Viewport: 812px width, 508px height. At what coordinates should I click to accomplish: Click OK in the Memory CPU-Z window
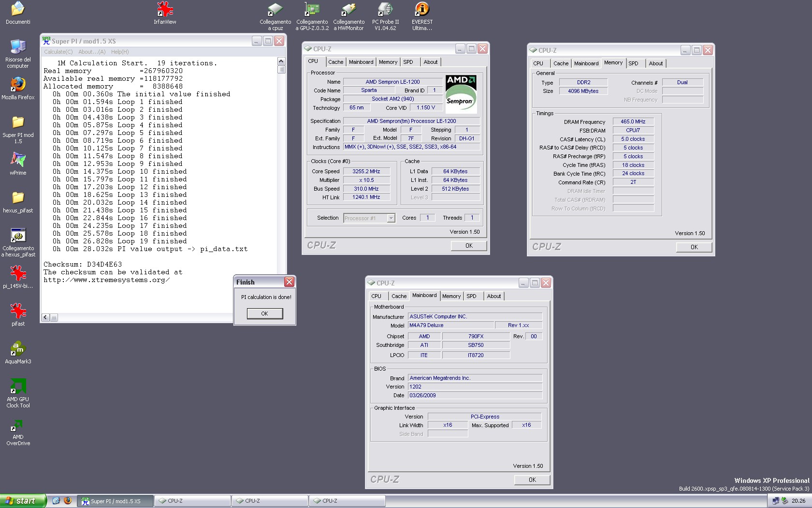coord(694,247)
